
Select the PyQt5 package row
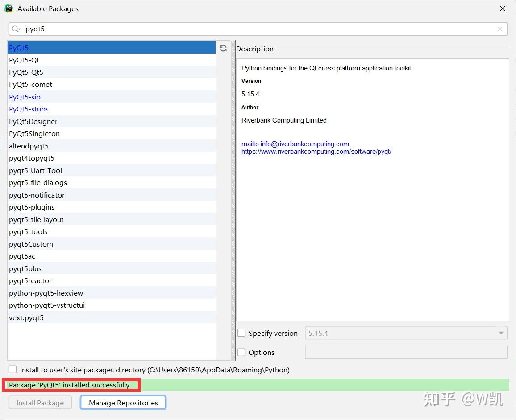click(112, 48)
